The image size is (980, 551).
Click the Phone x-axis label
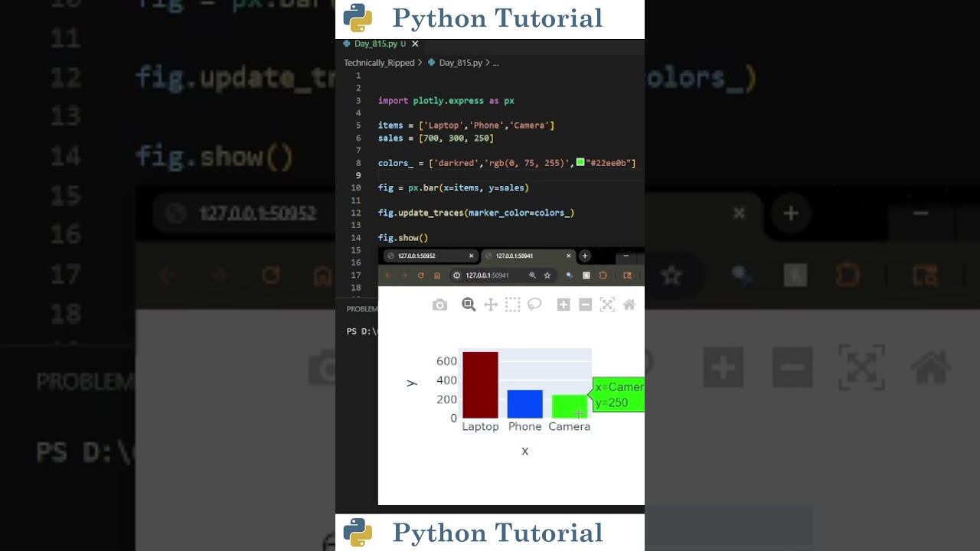coord(524,427)
